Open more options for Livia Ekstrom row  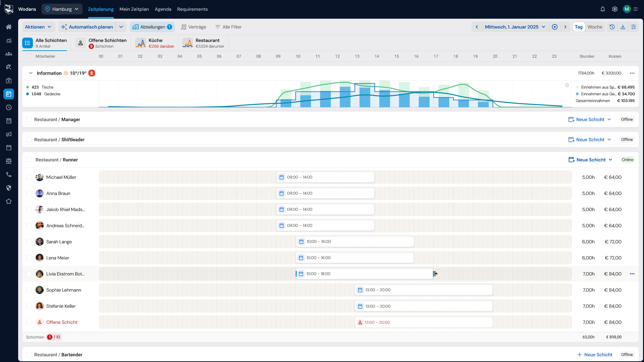[632, 274]
